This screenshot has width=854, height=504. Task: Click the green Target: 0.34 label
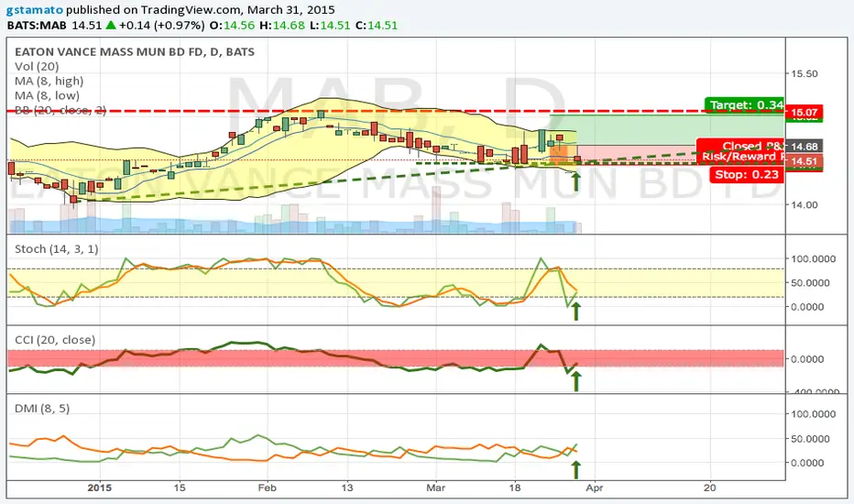tap(745, 104)
